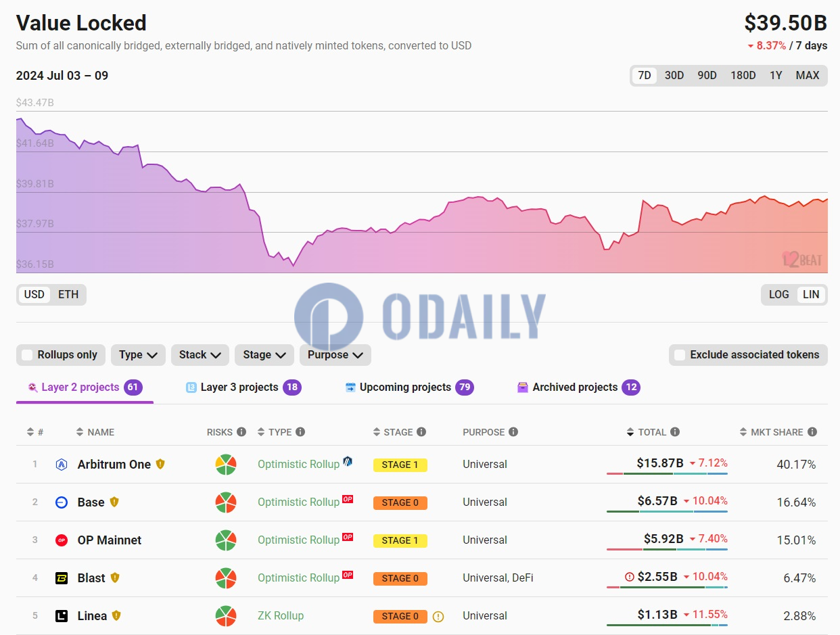Select the 30D time range button

coord(674,76)
